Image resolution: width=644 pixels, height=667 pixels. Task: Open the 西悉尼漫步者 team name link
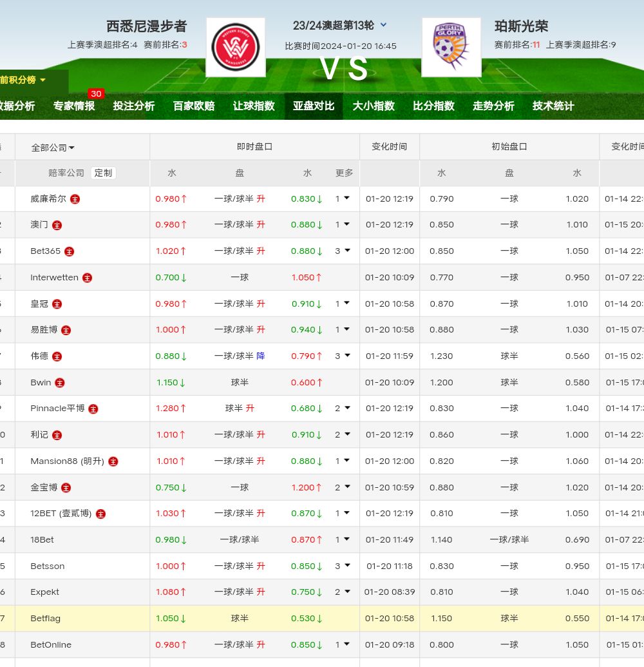click(146, 26)
